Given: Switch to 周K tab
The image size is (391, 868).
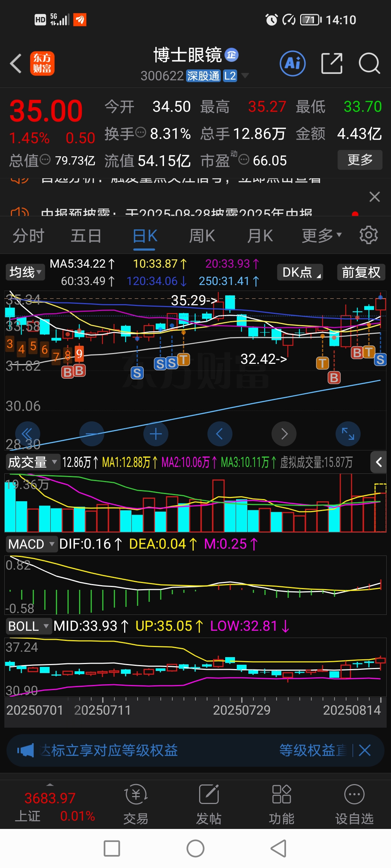Looking at the screenshot, I should 202,236.
